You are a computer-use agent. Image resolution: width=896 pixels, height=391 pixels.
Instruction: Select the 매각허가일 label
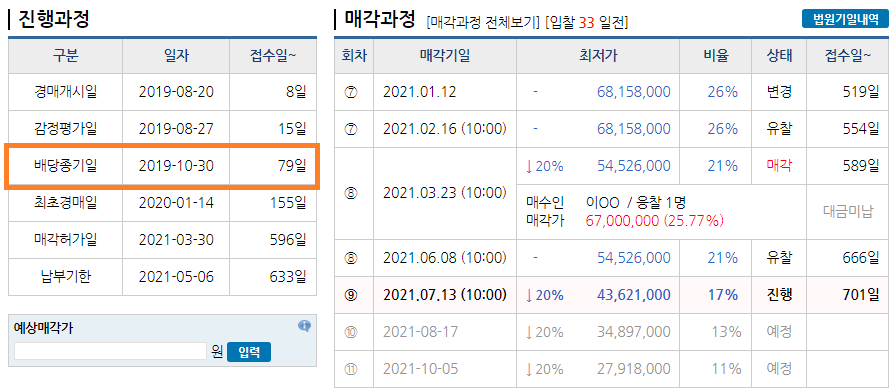click(65, 240)
